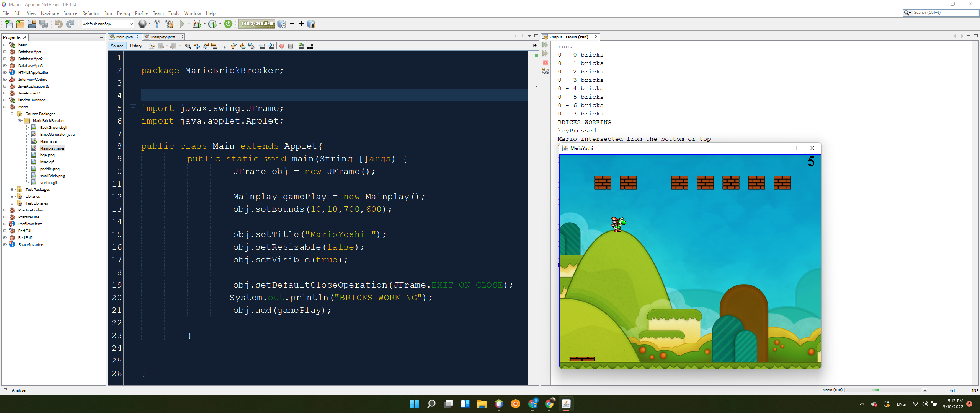Collapse the main method code fold

133,158
